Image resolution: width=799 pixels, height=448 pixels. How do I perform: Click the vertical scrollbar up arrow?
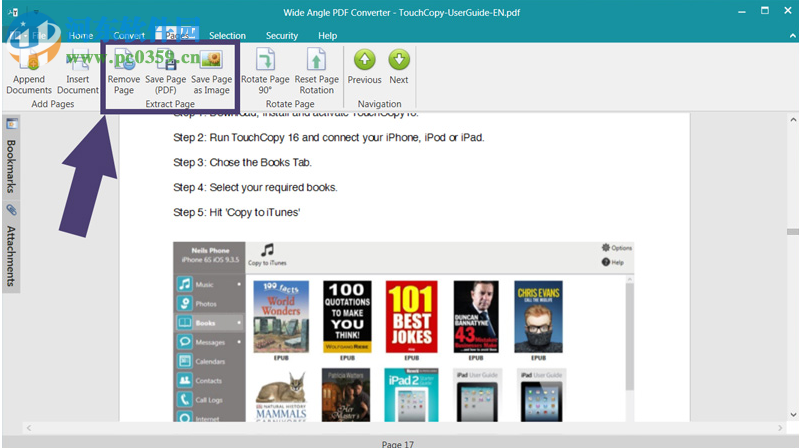click(x=793, y=120)
